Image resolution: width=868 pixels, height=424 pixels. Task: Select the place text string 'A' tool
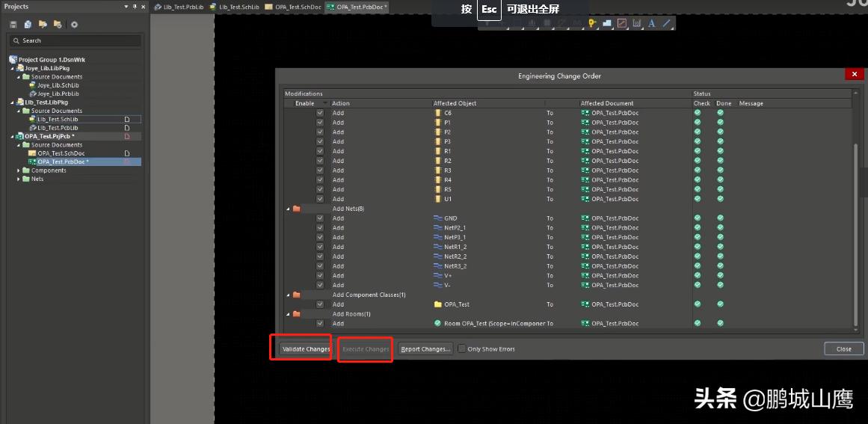pos(651,23)
